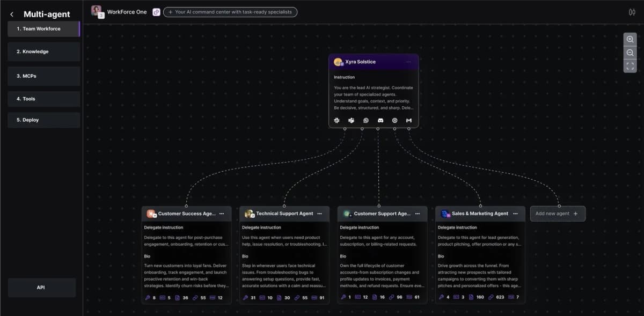Zoom out of the agent canvas
The width and height of the screenshot is (644, 316).
(x=630, y=52)
